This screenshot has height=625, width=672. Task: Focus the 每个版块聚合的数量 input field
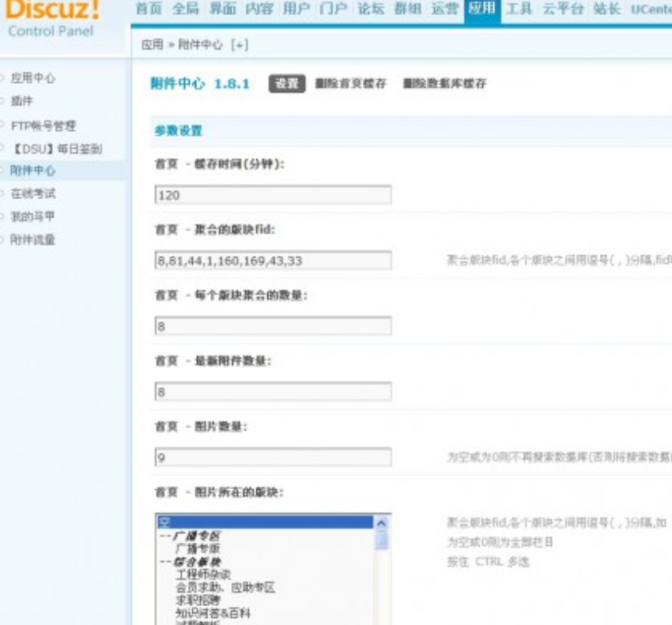click(273, 326)
